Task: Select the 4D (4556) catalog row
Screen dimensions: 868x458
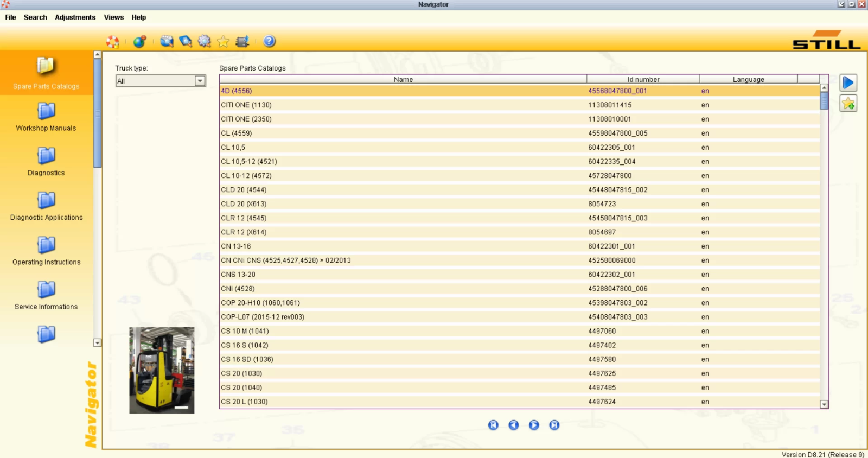Action: (520, 91)
